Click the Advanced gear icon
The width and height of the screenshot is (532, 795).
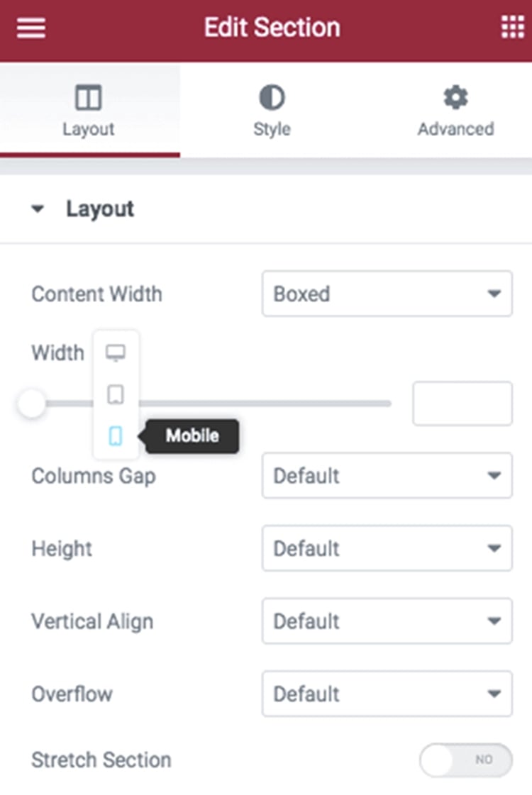455,97
